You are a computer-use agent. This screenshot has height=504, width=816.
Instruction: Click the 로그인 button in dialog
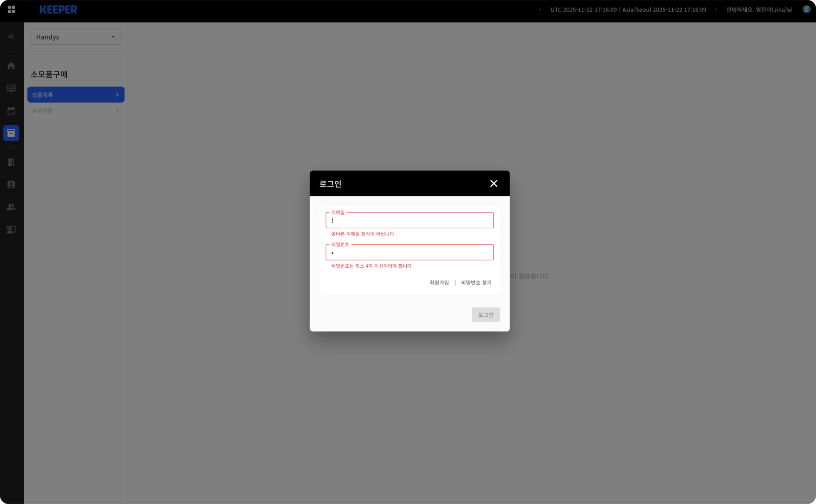486,314
